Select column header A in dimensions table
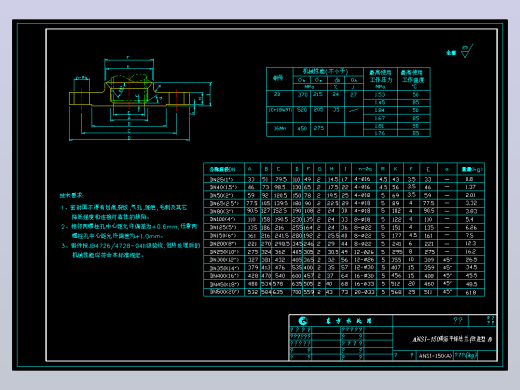The height and width of the screenshot is (390, 520). [250, 169]
